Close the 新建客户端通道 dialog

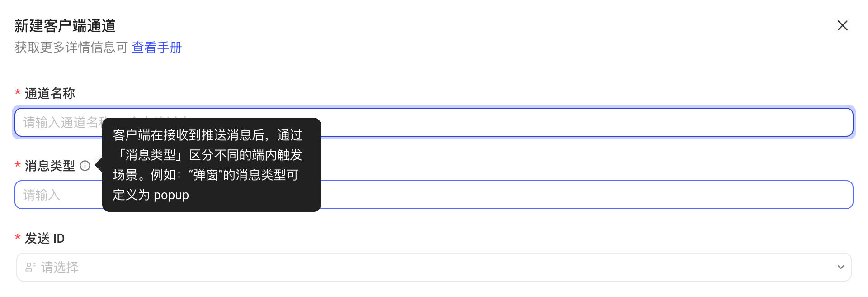point(842,25)
